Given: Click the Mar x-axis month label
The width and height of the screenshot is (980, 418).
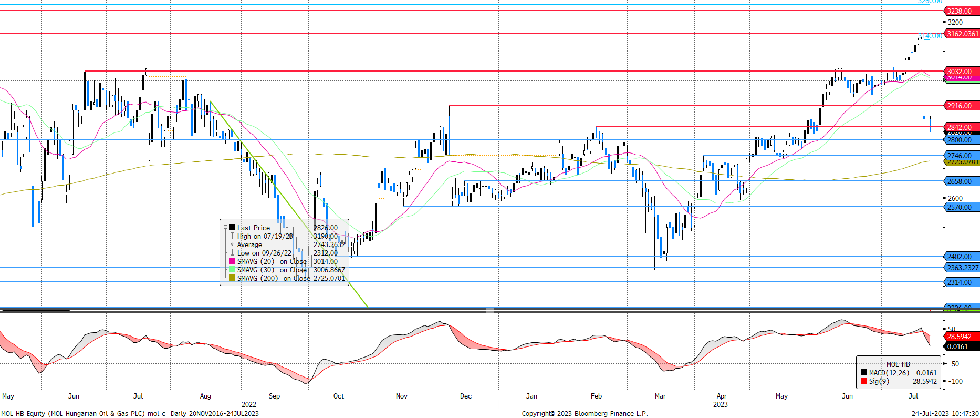Looking at the screenshot, I should [660, 396].
